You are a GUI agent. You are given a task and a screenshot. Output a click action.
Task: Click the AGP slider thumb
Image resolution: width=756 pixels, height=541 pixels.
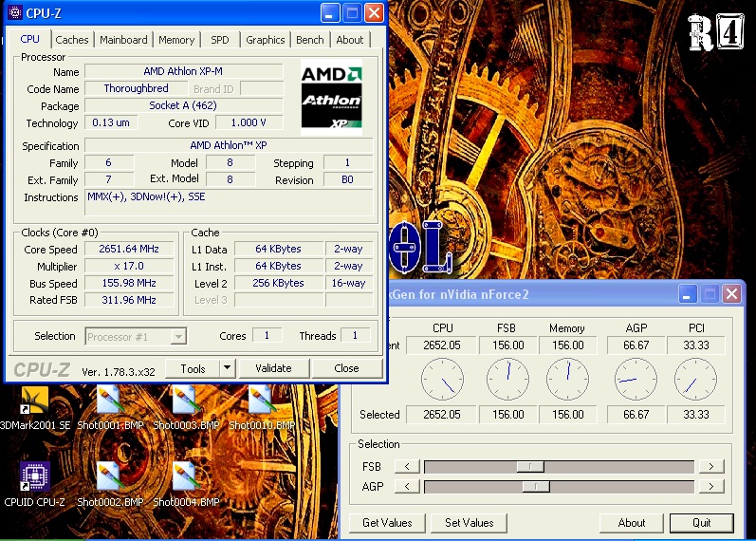coord(536,486)
